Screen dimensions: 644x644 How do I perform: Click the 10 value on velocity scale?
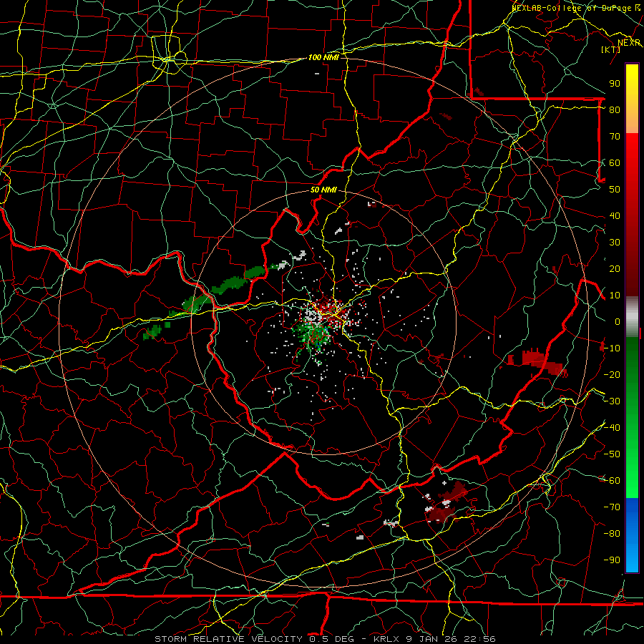click(x=615, y=296)
